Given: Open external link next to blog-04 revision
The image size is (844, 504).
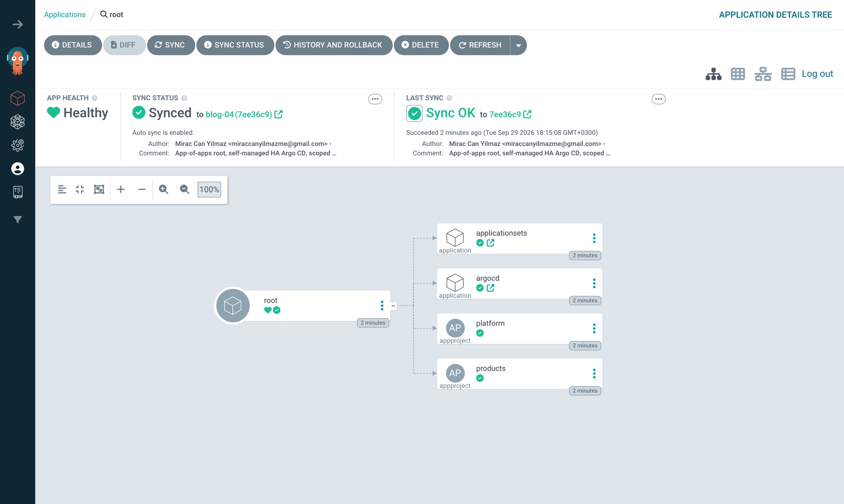Looking at the screenshot, I should [279, 114].
